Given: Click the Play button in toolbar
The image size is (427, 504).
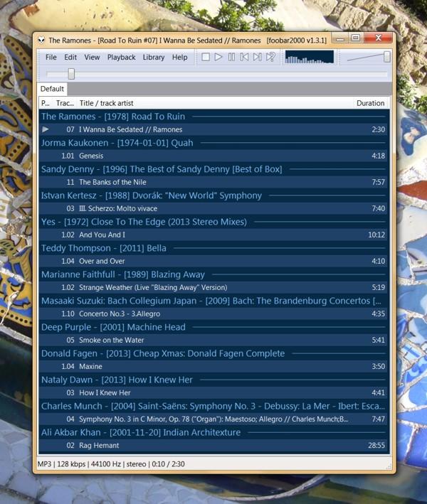Looking at the screenshot, I should [x=218, y=57].
